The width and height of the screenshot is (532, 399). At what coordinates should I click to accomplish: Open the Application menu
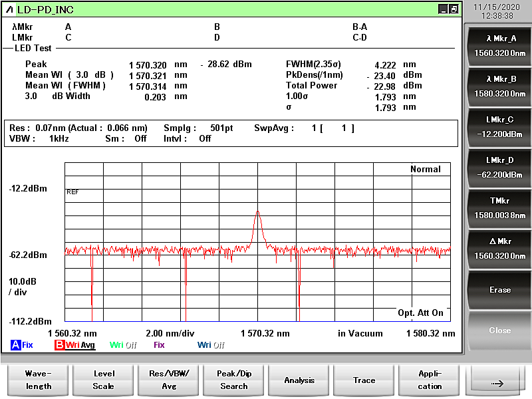pos(430,380)
